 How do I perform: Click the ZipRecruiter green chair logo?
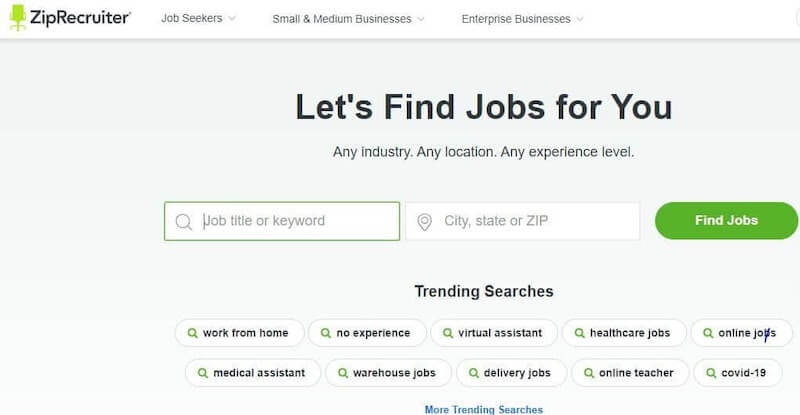point(18,17)
